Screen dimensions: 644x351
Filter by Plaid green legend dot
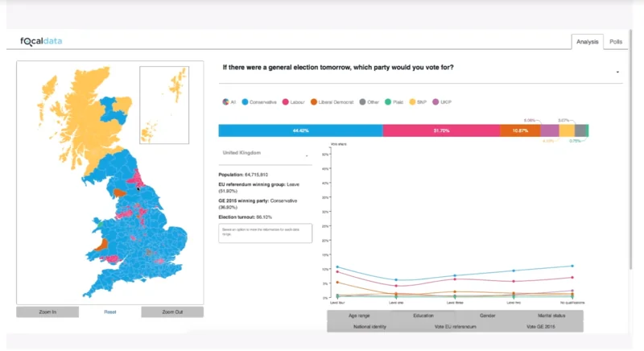click(x=388, y=101)
